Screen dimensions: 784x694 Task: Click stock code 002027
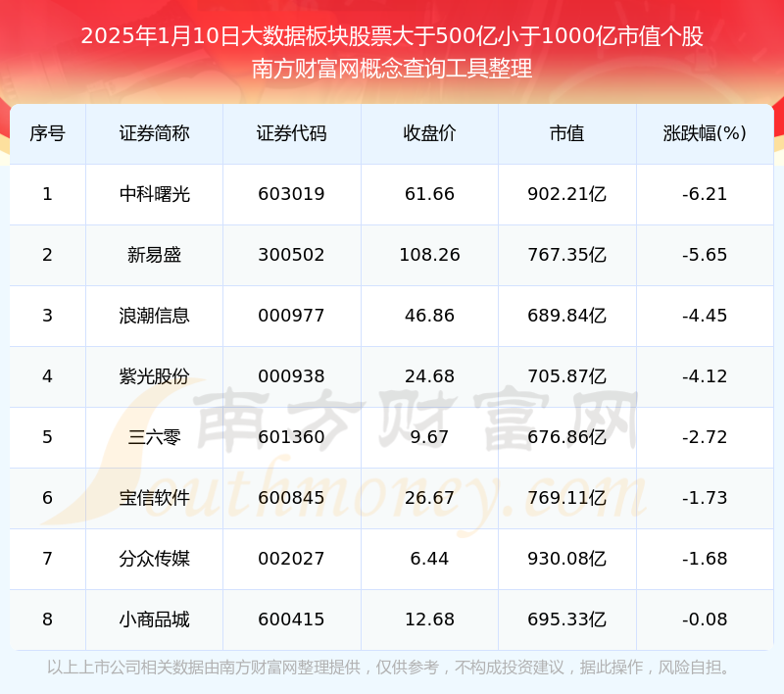(291, 559)
